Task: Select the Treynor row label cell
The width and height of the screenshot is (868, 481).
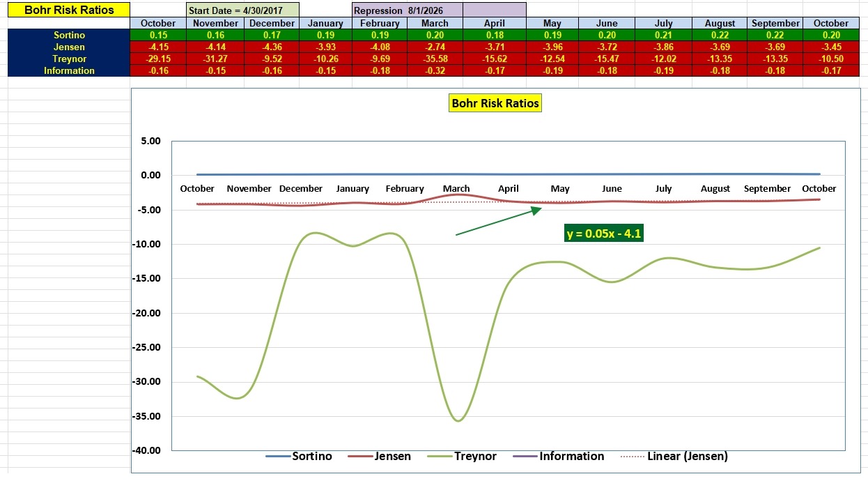Action: pyautogui.click(x=69, y=59)
